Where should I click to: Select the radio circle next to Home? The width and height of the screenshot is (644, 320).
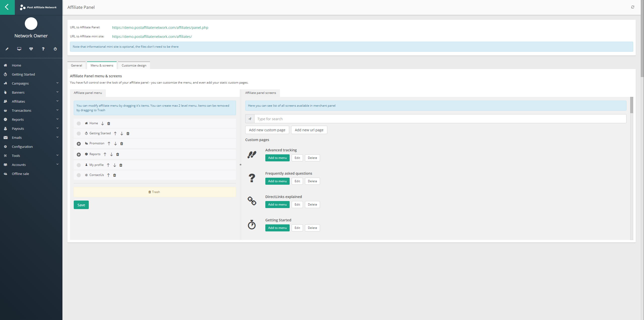pos(78,123)
